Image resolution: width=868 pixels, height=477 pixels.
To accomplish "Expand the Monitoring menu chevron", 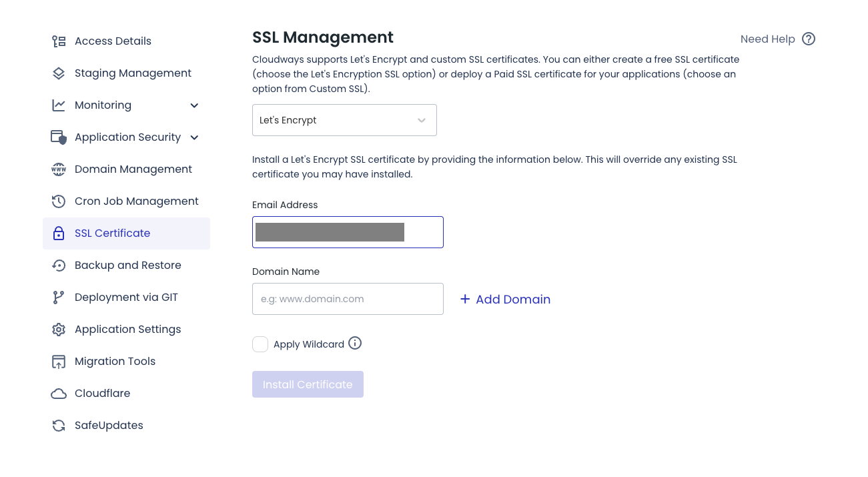I will point(194,105).
